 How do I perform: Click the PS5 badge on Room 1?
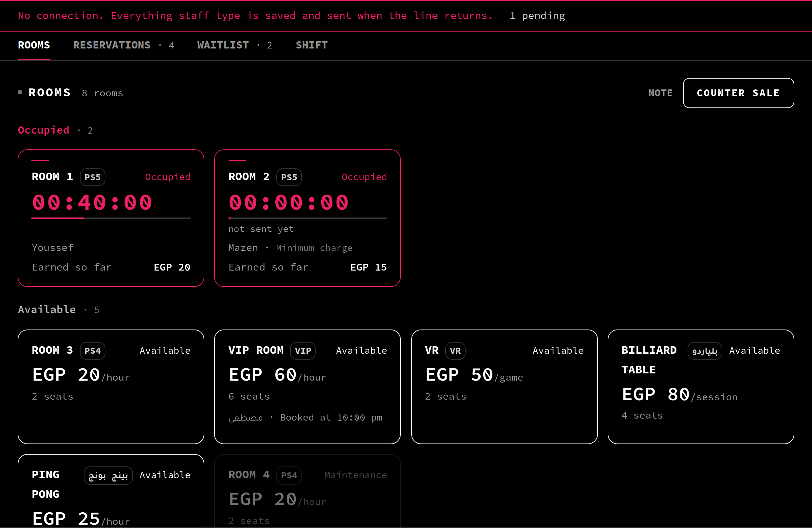tap(92, 177)
